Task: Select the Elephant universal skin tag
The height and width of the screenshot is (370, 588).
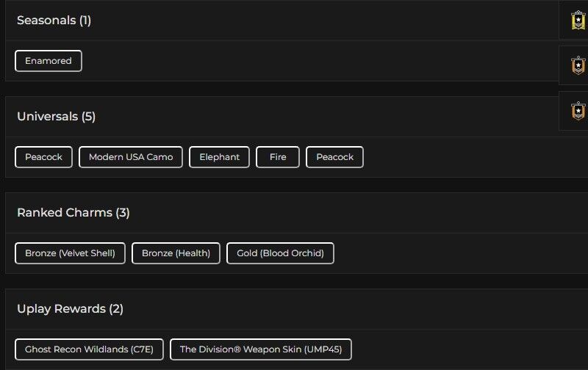Action: coord(219,157)
